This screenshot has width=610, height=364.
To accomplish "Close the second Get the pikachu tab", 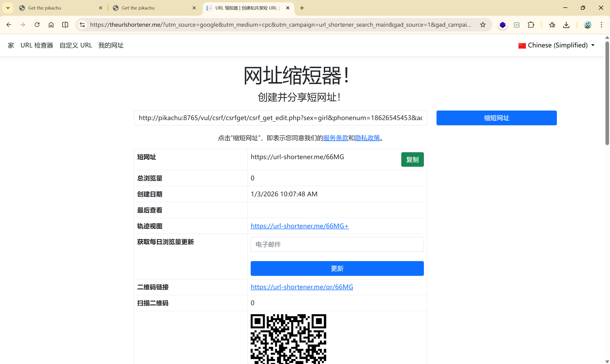I will (x=194, y=8).
